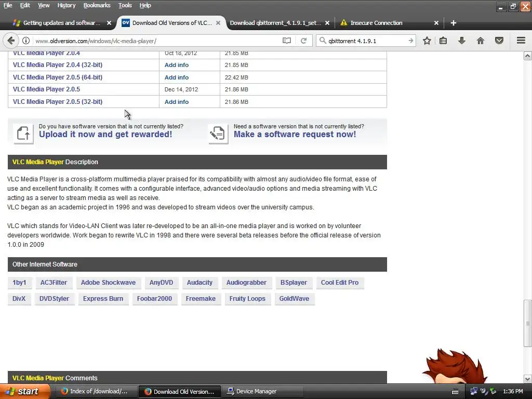Click Upload it now and get rewarded
Screen dimensions: 532x399
(105, 135)
